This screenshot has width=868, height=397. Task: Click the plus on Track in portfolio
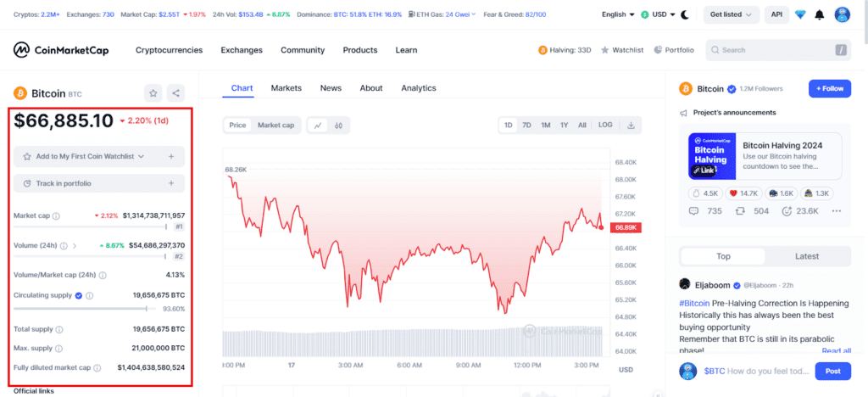click(x=171, y=183)
